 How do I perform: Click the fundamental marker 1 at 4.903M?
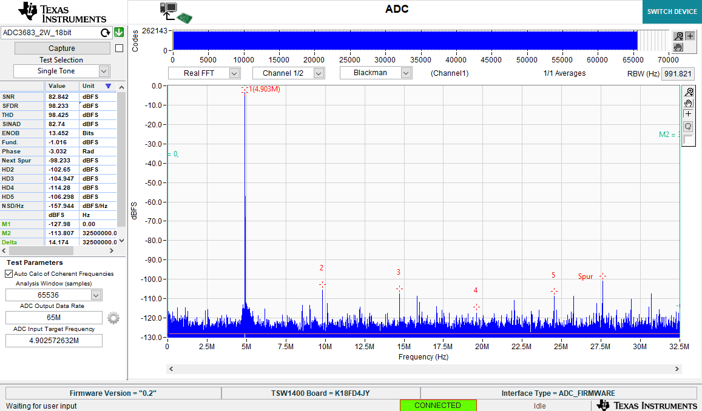click(244, 90)
